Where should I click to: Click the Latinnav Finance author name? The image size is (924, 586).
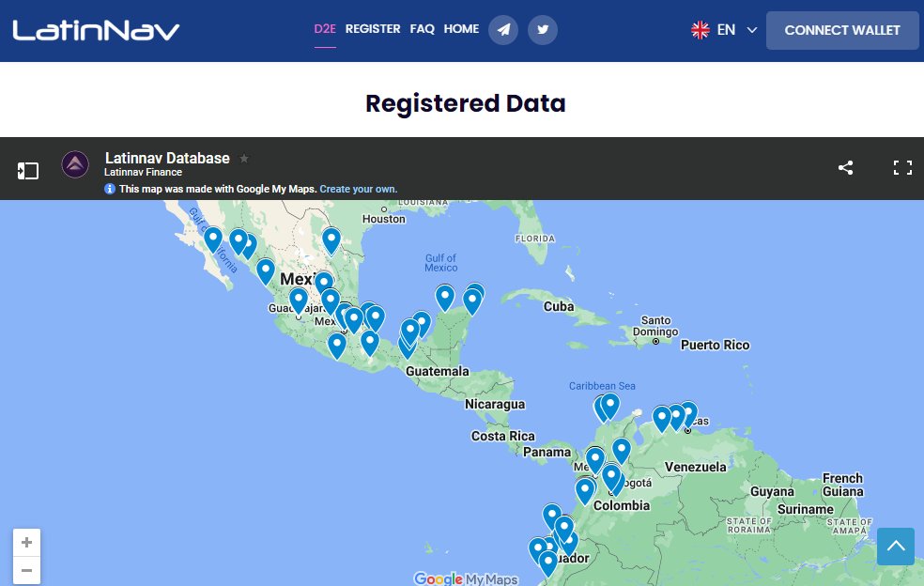pyautogui.click(x=143, y=172)
